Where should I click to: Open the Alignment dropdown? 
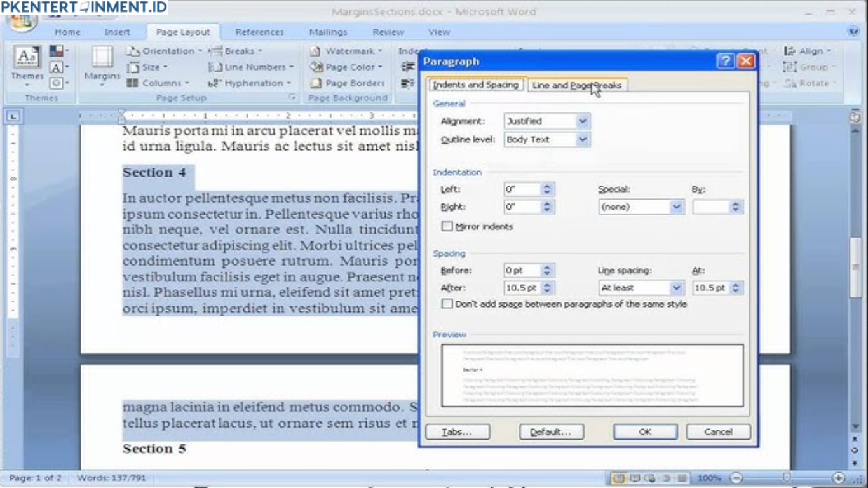click(583, 121)
